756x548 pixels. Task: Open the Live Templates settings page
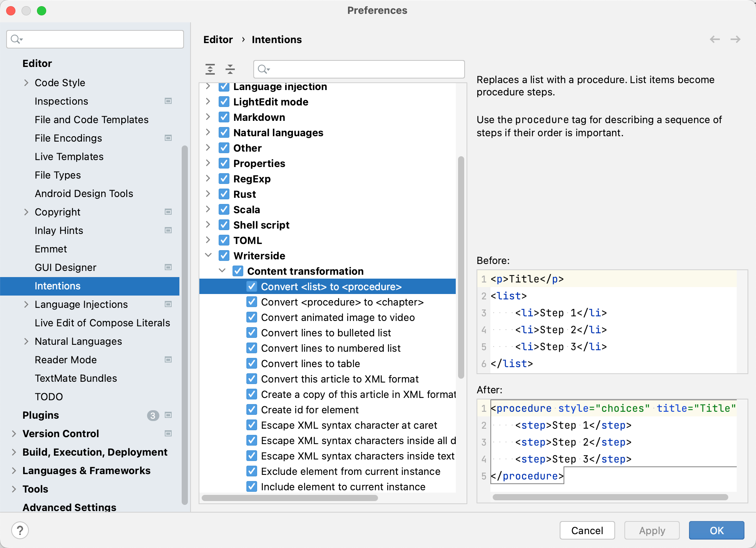(69, 157)
